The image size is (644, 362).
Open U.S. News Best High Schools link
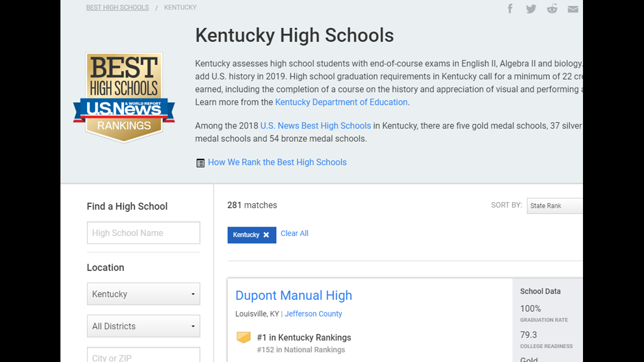pos(315,125)
